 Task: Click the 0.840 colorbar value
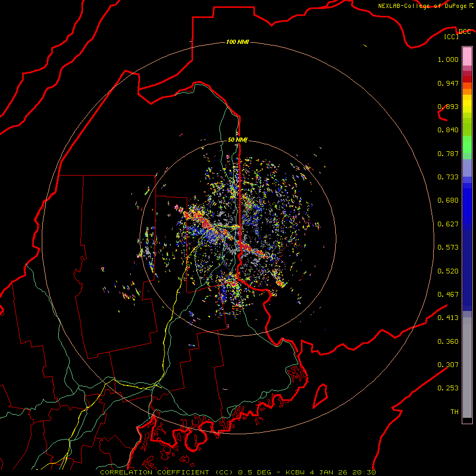coord(448,130)
